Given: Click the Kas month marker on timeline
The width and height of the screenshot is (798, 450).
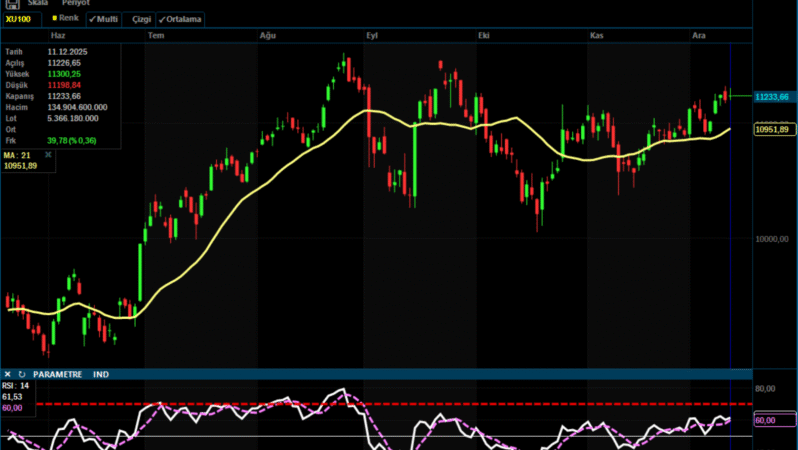Looking at the screenshot, I should 596,35.
